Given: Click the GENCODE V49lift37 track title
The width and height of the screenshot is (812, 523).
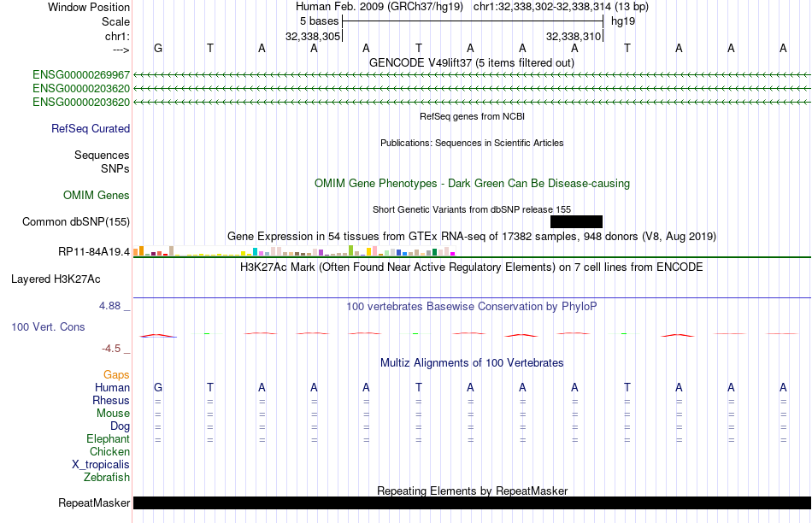Looking at the screenshot, I should [x=472, y=62].
